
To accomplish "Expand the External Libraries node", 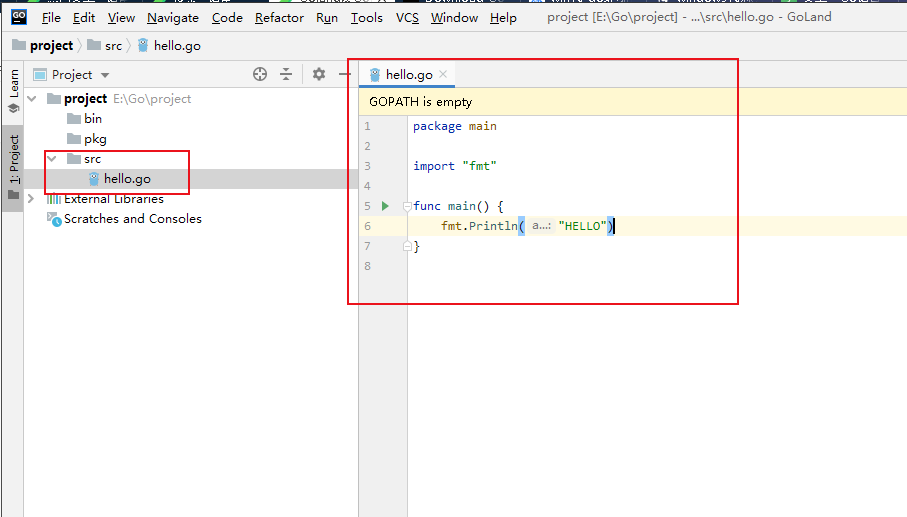I will tap(31, 199).
